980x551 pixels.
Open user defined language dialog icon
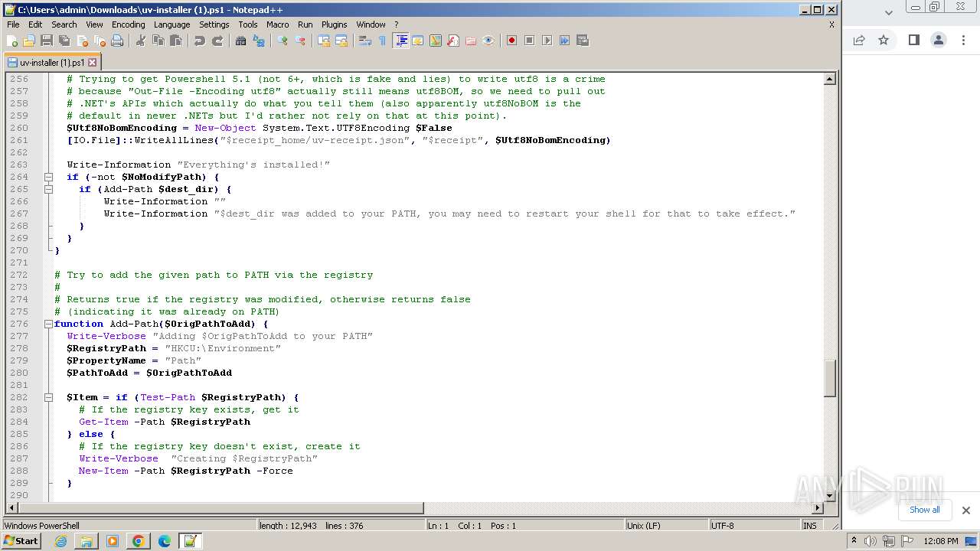click(x=418, y=41)
